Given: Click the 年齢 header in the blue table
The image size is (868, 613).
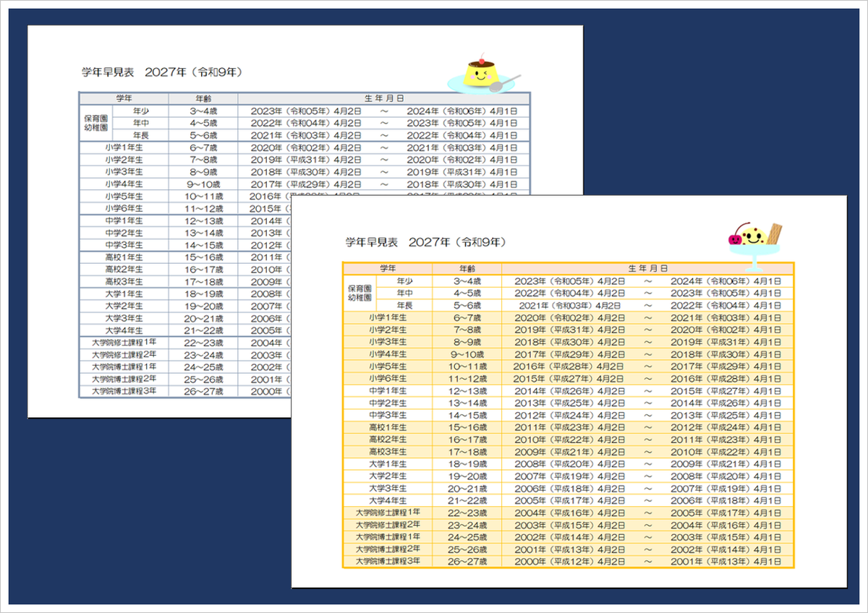Looking at the screenshot, I should [203, 98].
